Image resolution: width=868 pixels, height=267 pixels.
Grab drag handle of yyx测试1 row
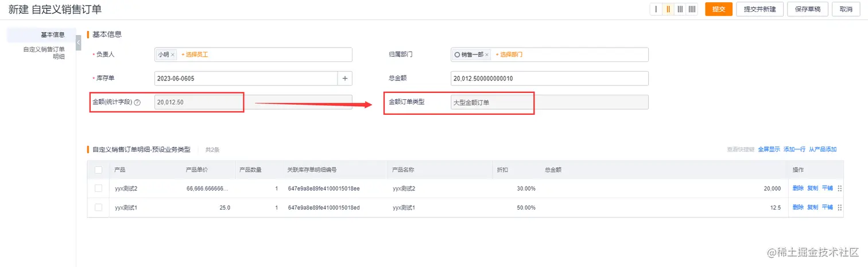click(x=840, y=207)
